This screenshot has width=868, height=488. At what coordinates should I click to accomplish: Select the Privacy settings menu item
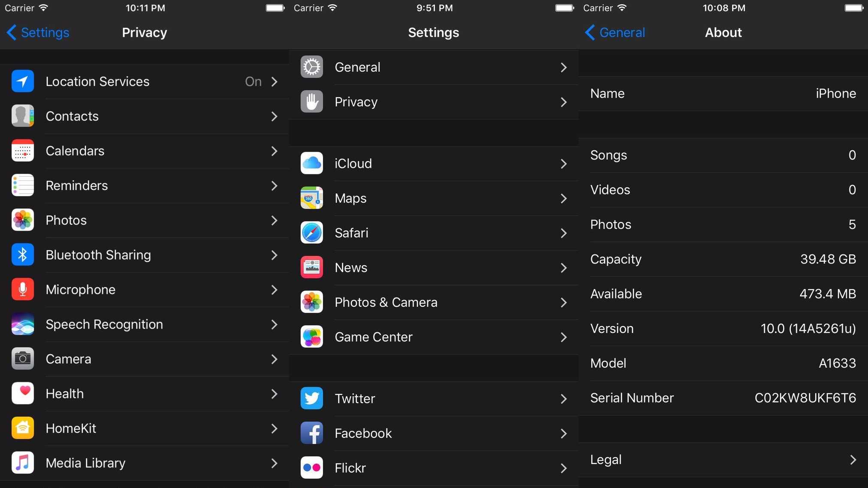pos(434,102)
